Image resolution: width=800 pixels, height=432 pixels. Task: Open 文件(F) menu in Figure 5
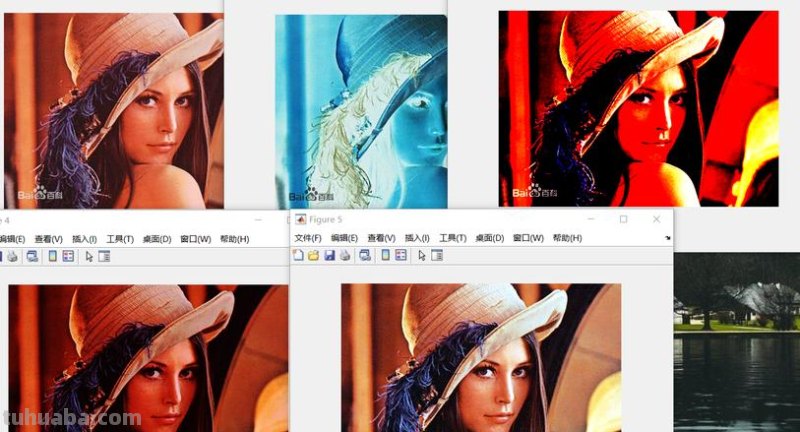[x=308, y=238]
